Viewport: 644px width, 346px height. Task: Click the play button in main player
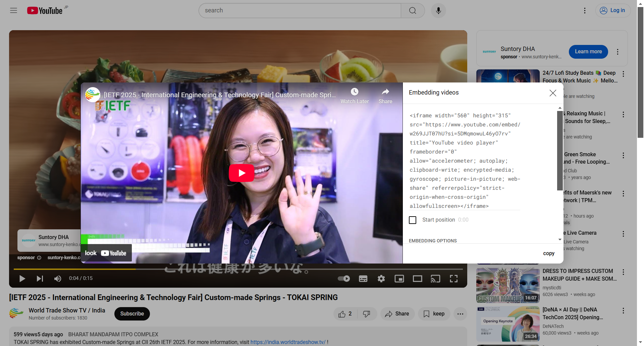tap(22, 279)
